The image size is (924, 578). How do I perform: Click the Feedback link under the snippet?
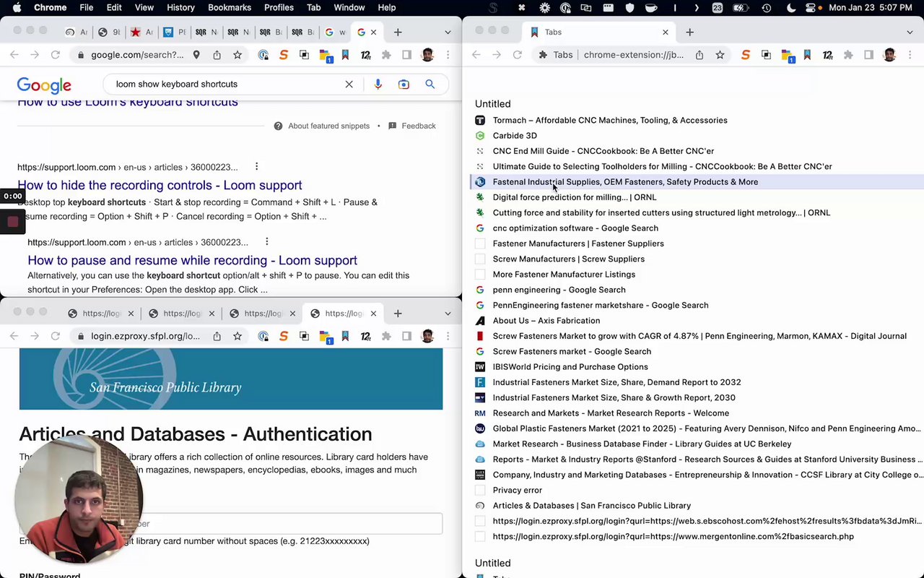pyautogui.click(x=411, y=126)
